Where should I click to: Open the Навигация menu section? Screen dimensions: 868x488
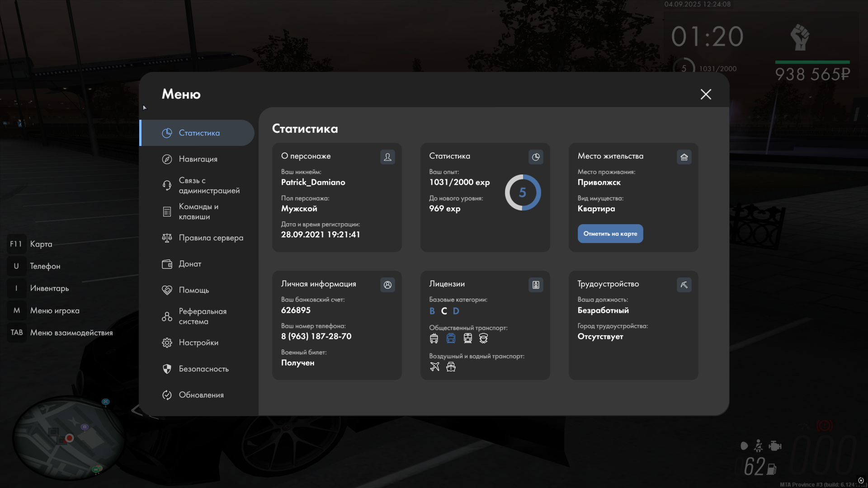coord(198,159)
